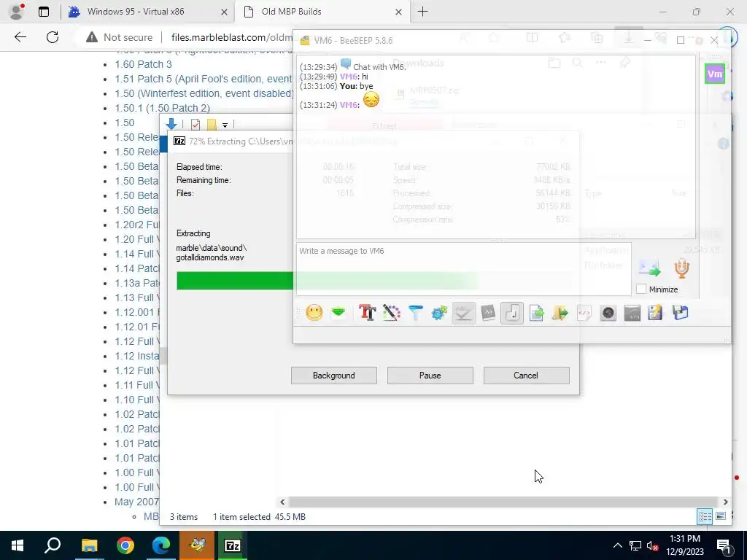Go back in the browser

pos(20,37)
